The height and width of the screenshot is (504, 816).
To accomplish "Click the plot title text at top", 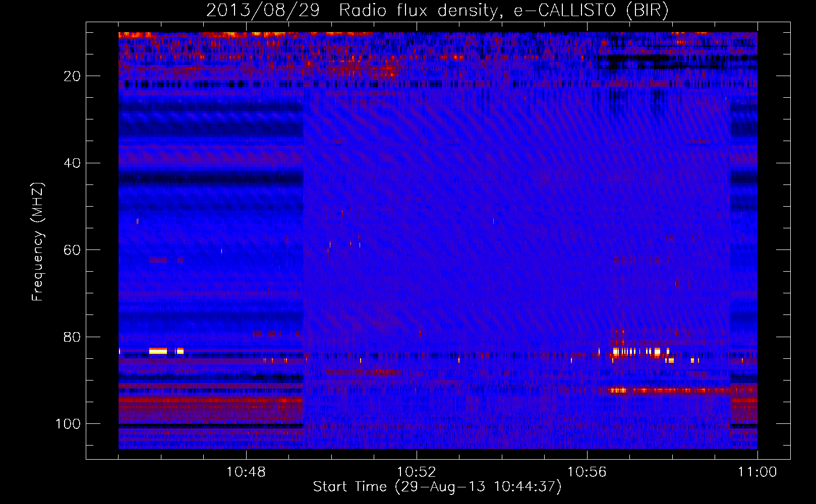I will point(437,11).
